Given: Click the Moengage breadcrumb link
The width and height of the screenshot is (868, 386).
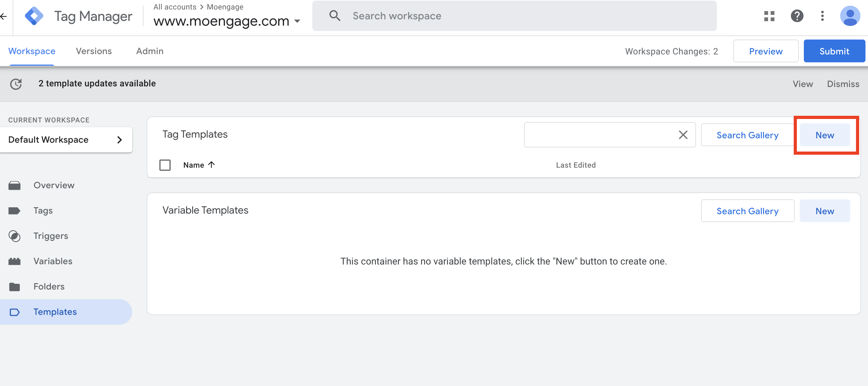Looking at the screenshot, I should point(225,7).
